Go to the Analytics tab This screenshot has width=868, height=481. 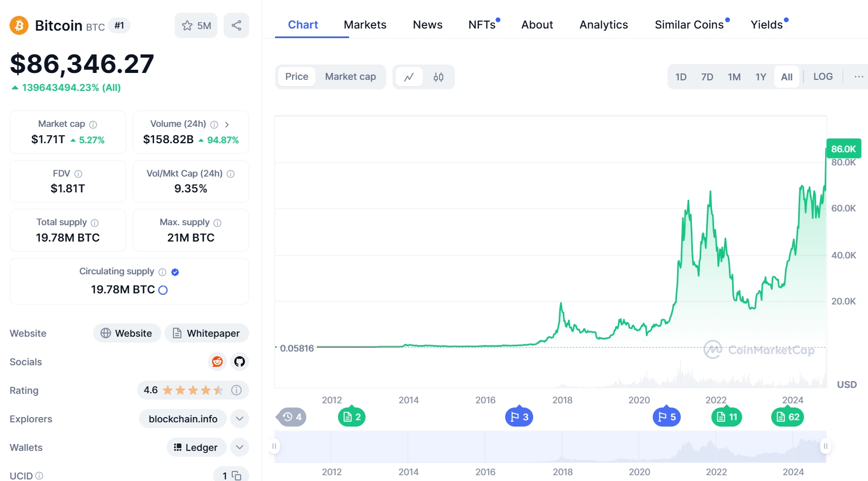point(604,25)
